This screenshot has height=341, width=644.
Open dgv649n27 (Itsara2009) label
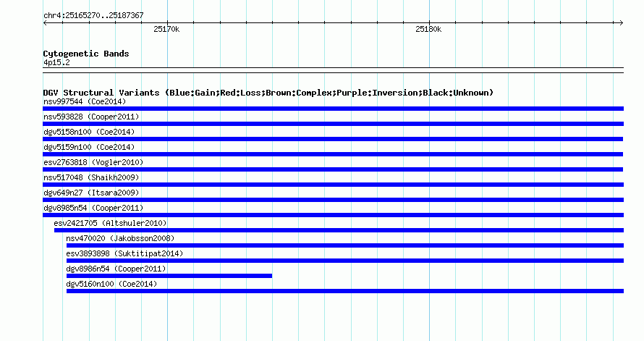tap(91, 193)
